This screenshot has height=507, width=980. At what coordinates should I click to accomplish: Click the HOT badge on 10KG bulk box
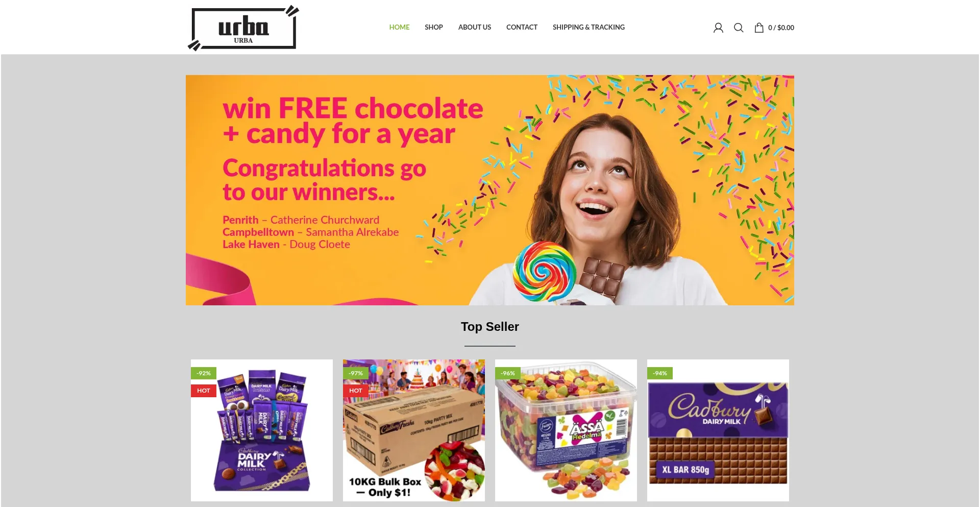(356, 391)
